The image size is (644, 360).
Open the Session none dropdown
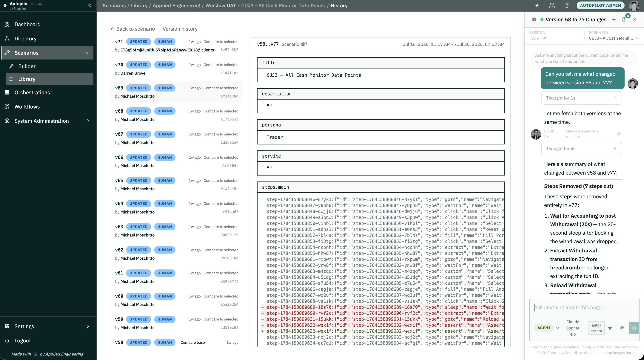coord(537,38)
